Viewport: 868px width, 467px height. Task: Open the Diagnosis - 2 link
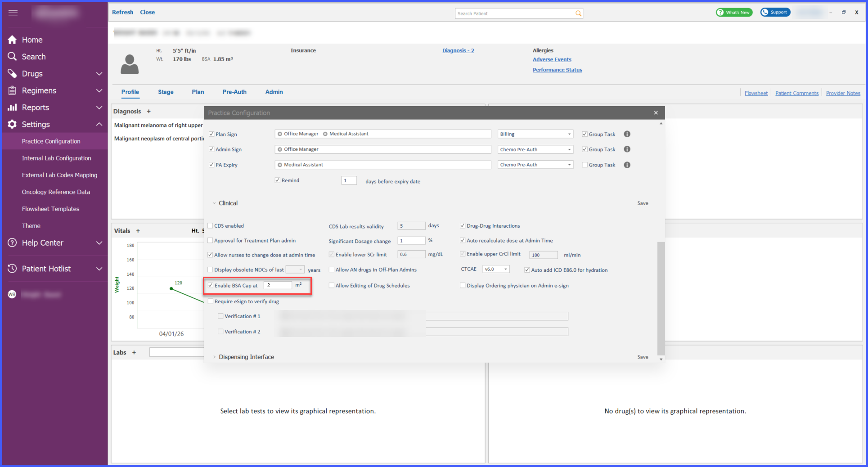coord(458,50)
